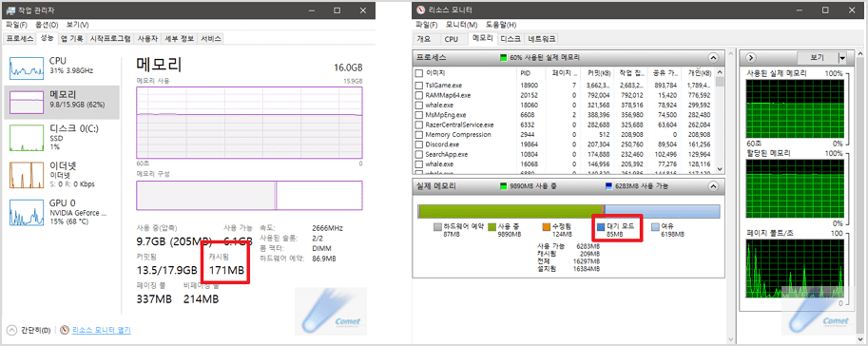
Task: Switch to 시작프로그램 tab
Action: [110, 39]
